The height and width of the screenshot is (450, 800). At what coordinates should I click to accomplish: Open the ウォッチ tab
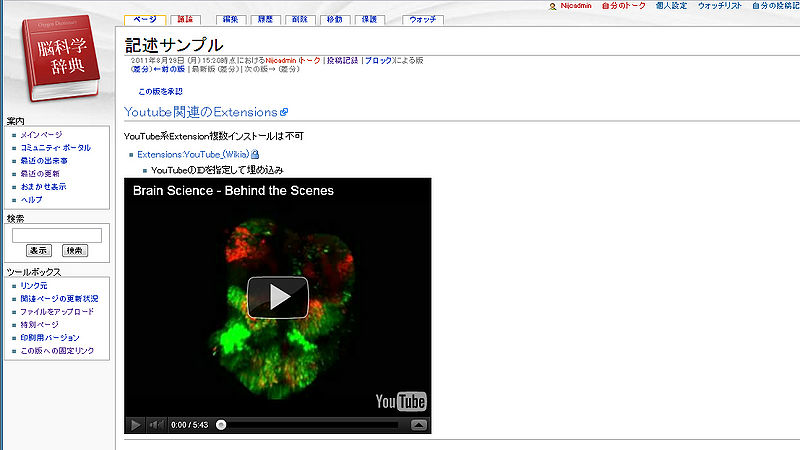[x=424, y=19]
